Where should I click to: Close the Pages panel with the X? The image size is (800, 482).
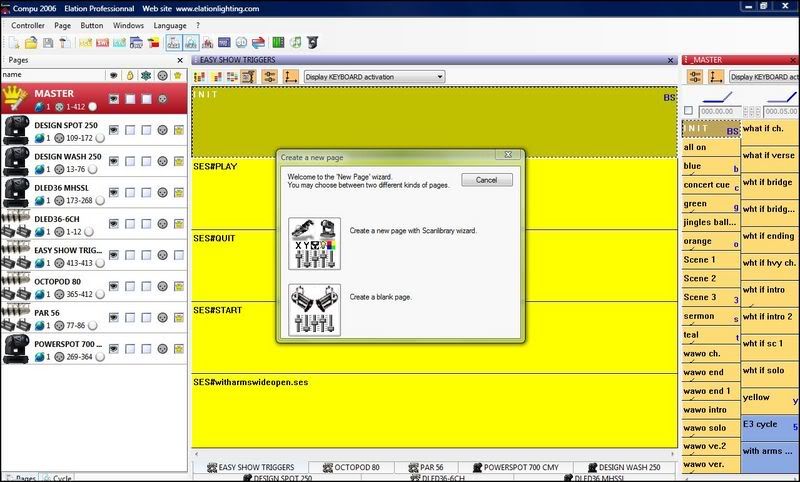point(180,60)
